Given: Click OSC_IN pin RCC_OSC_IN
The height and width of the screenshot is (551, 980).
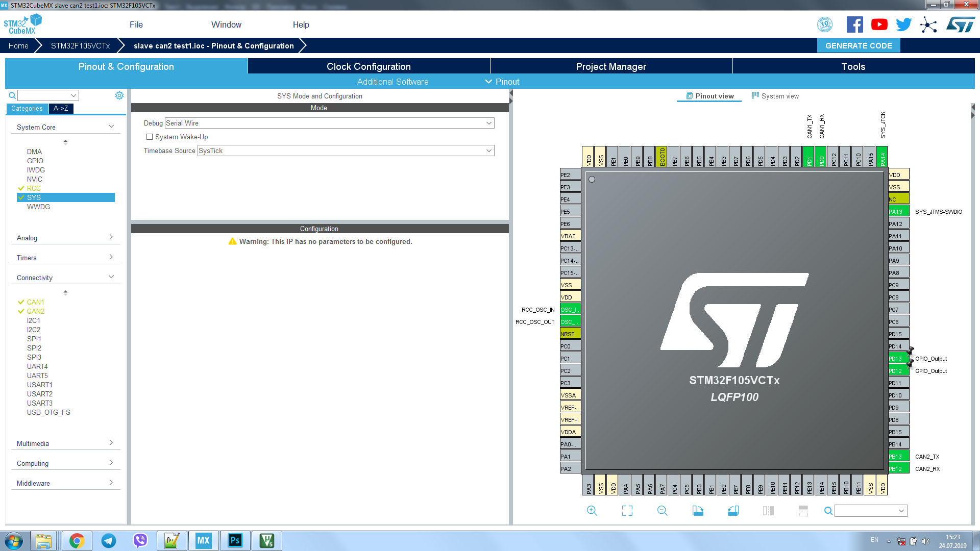Looking at the screenshot, I should click(570, 310).
